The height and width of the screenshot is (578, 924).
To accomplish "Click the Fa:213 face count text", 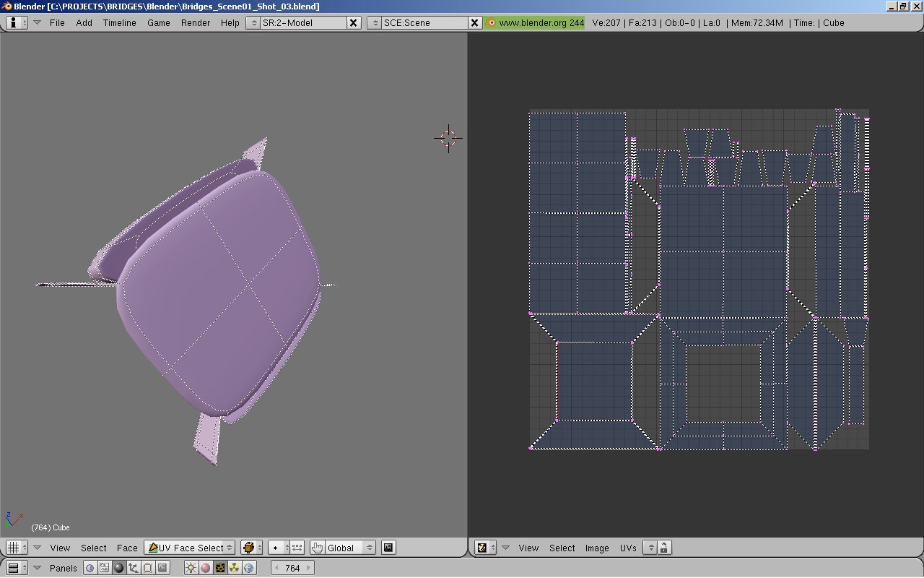I will 644,22.
